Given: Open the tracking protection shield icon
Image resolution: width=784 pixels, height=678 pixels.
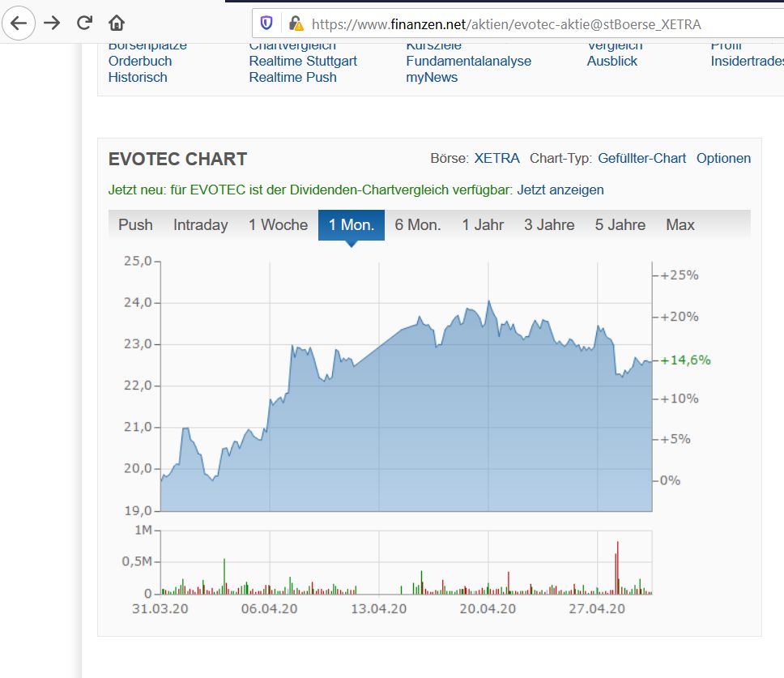Looking at the screenshot, I should [x=266, y=23].
